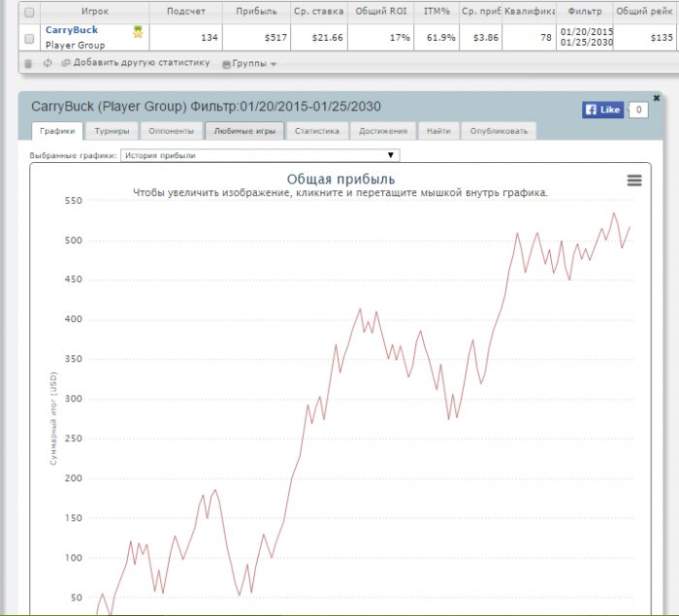Expand the Группы dropdown
This screenshot has height=616, width=679.
coord(254,63)
